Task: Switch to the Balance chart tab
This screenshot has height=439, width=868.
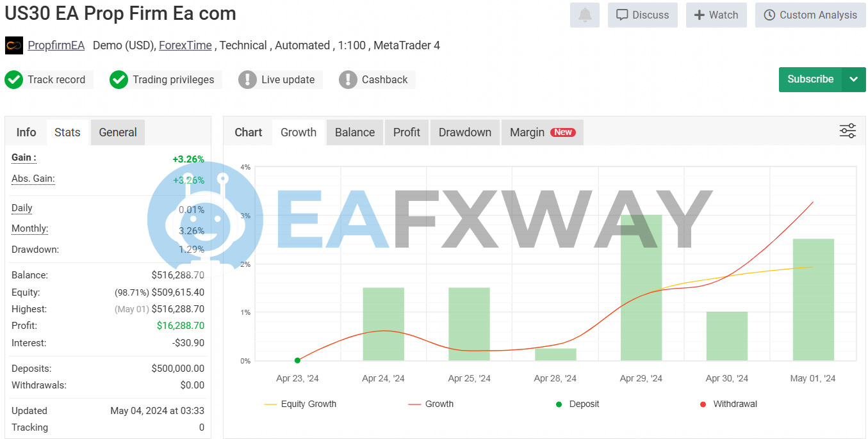Action: (355, 132)
